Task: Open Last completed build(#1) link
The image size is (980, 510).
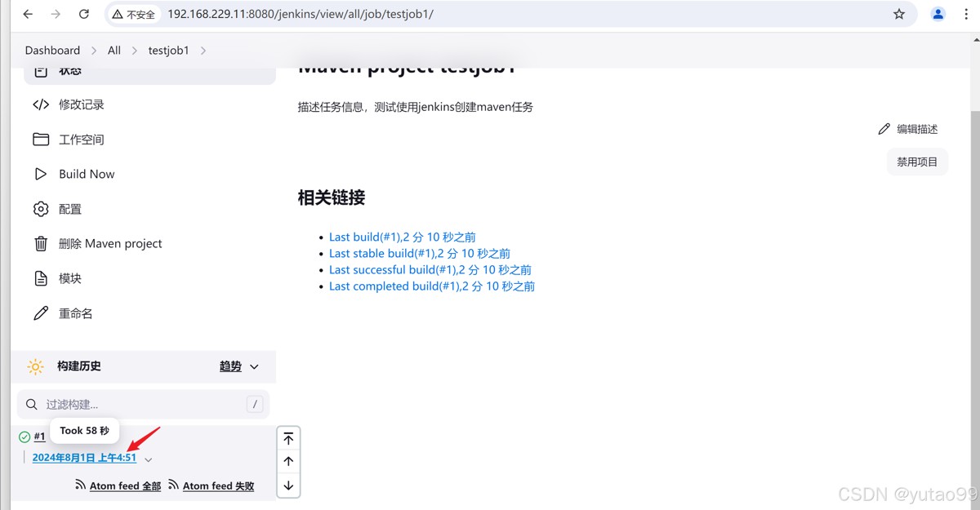Action: pyautogui.click(x=432, y=286)
